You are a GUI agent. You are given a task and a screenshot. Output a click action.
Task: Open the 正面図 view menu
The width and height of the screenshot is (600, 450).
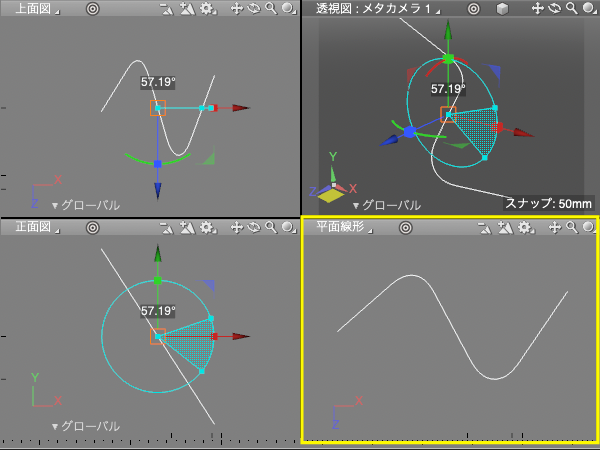[x=36, y=228]
